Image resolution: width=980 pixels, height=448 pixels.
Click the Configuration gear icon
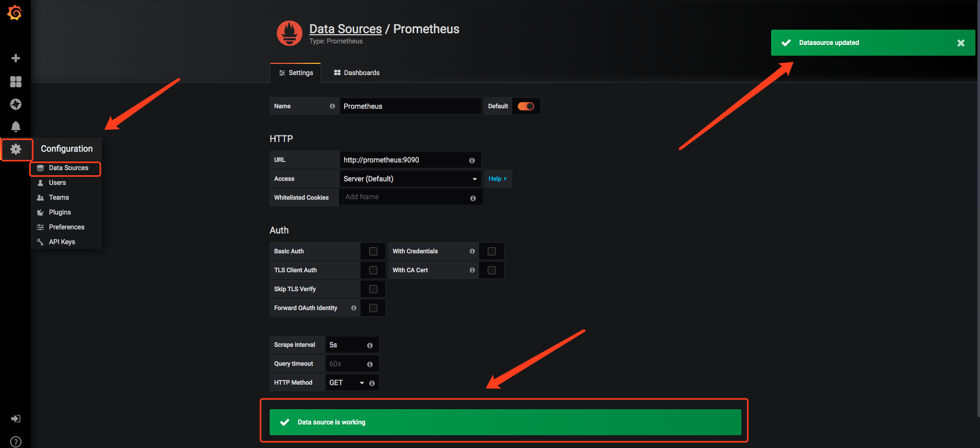pyautogui.click(x=16, y=149)
